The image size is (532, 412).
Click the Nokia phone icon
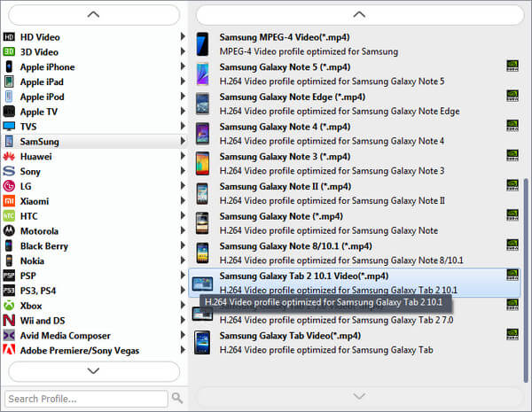point(9,260)
